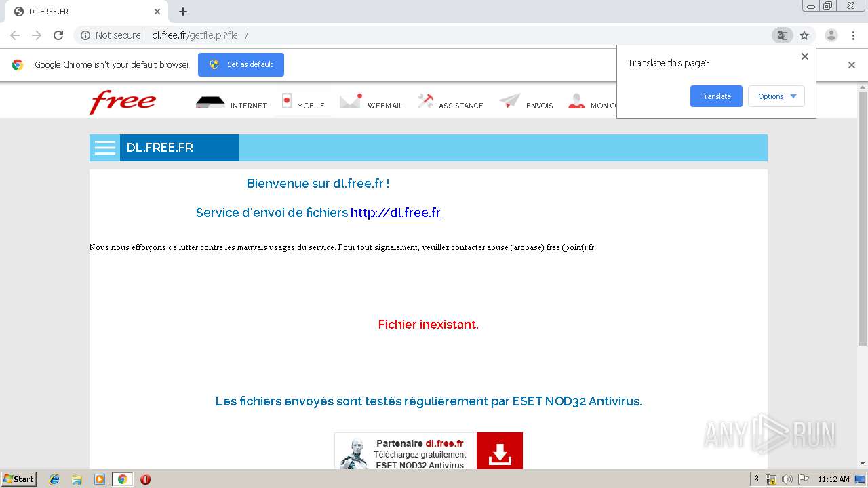Click the tray volume speaker icon
868x488 pixels.
click(x=787, y=479)
